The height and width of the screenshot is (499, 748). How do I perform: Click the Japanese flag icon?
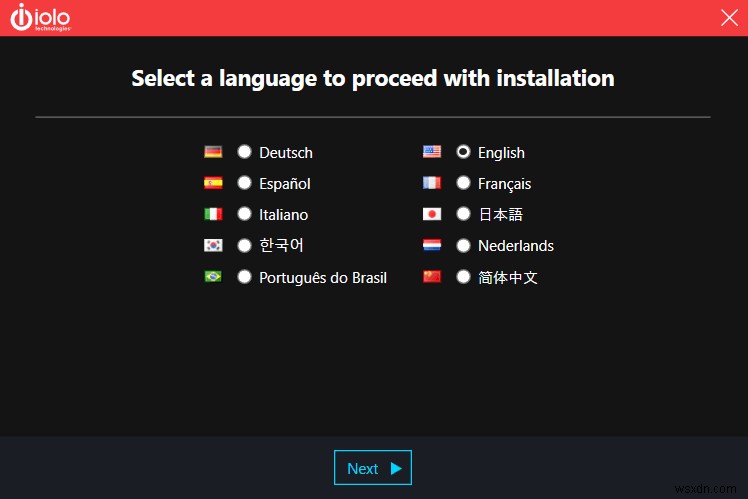point(432,214)
